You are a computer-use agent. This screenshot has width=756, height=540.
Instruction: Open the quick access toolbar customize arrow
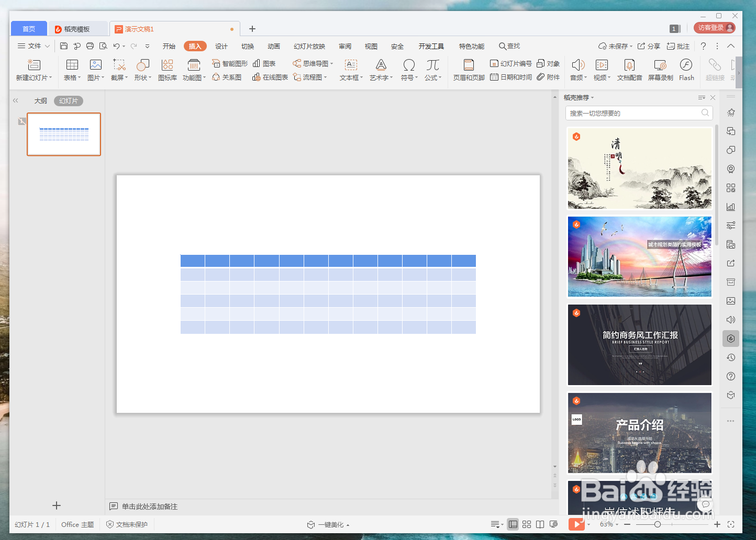coord(147,46)
